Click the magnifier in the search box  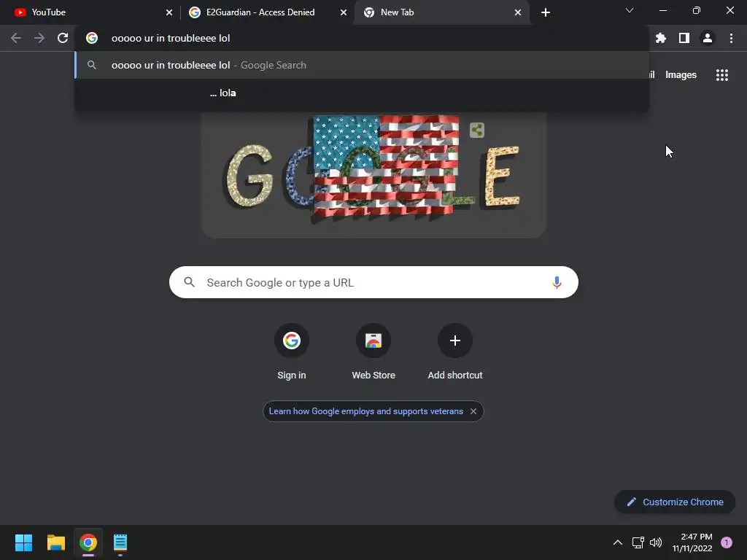(x=189, y=282)
